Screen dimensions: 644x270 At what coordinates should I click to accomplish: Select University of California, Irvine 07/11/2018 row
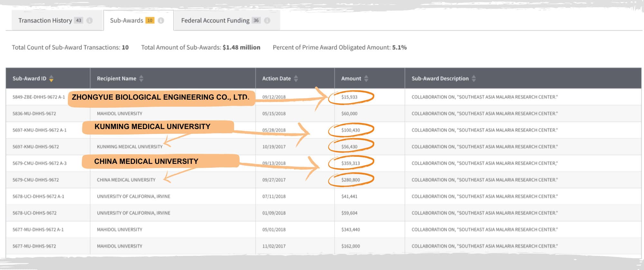[x=323, y=196]
